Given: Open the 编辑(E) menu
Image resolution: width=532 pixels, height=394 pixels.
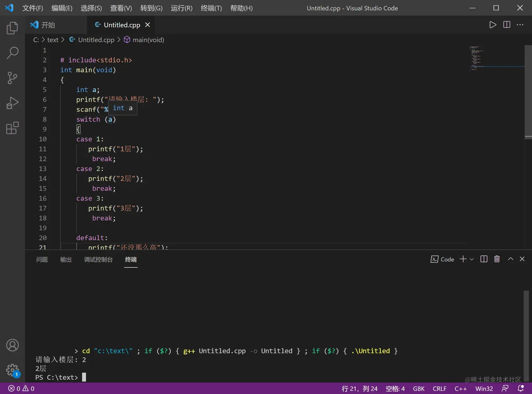Looking at the screenshot, I should tap(62, 8).
